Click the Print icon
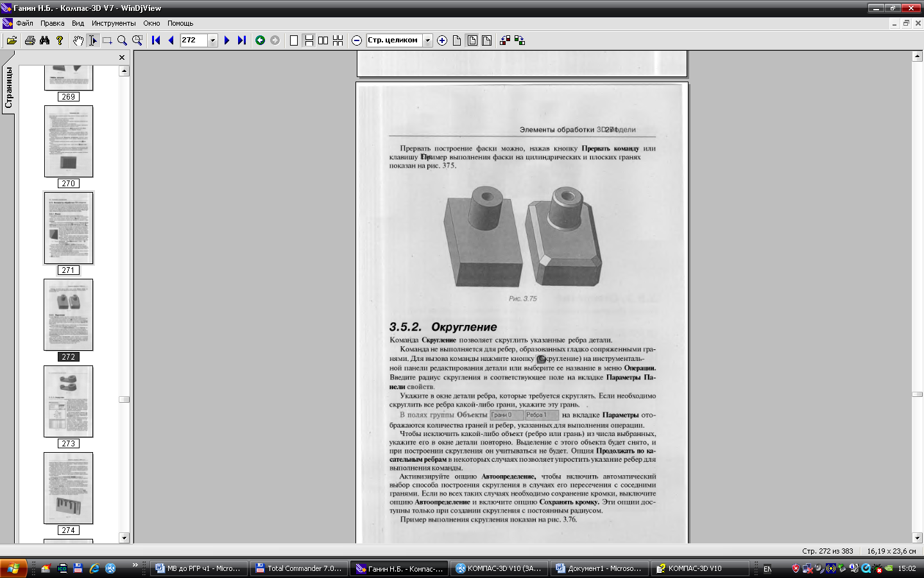The height and width of the screenshot is (578, 924). [30, 40]
